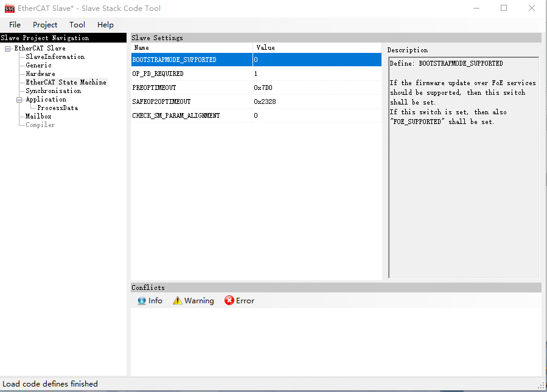Click the SSC application icon in title bar
547x392 pixels.
[9, 9]
